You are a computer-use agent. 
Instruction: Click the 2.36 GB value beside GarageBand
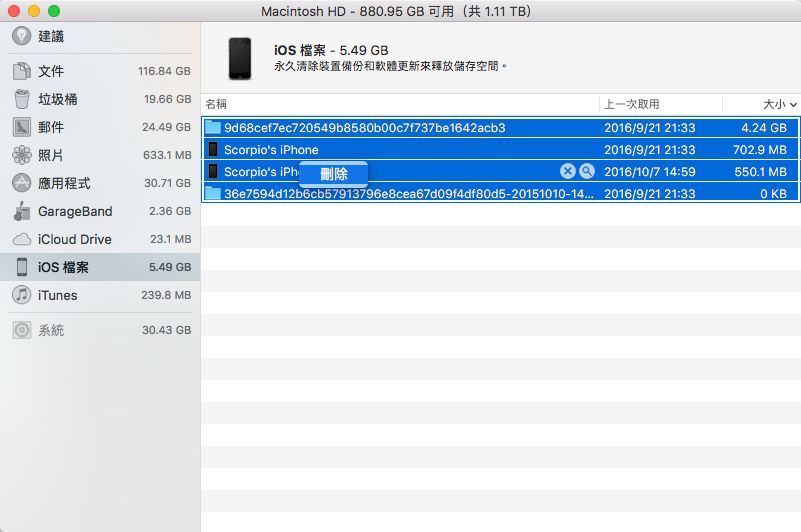click(170, 211)
